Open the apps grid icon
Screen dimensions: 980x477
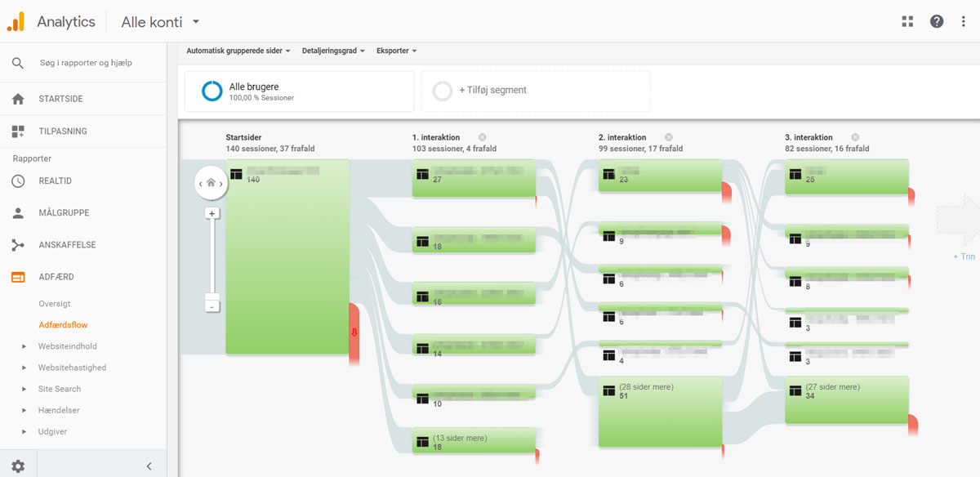(x=907, y=22)
